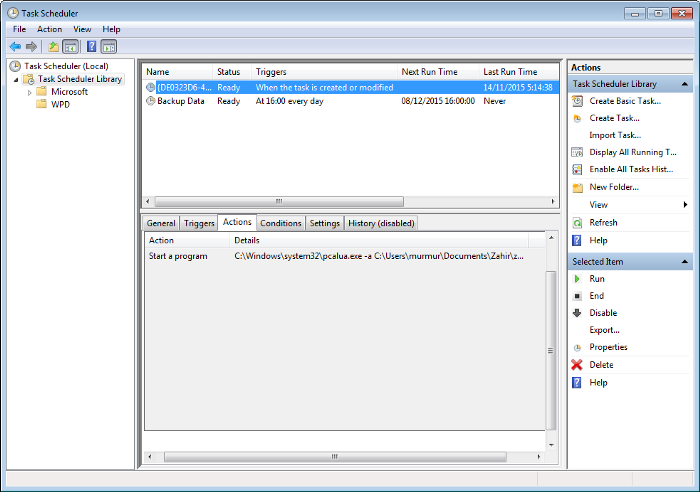Sort by the Last Run Time column header

519,72
